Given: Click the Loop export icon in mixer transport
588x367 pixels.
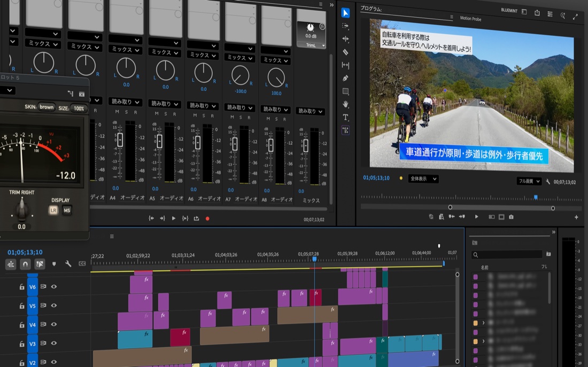Looking at the screenshot, I should [x=196, y=218].
